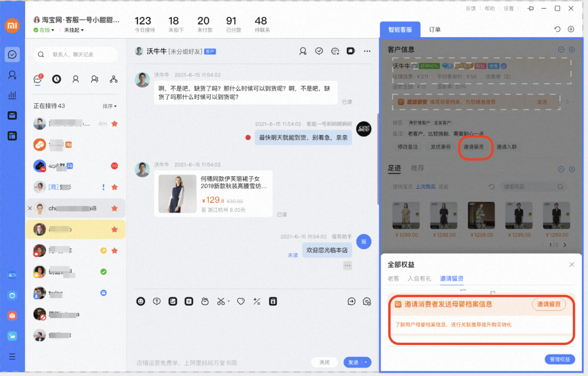This screenshot has height=376, width=588.
Task: Click the clipboard icon in chat toolbar
Action: 273,301
